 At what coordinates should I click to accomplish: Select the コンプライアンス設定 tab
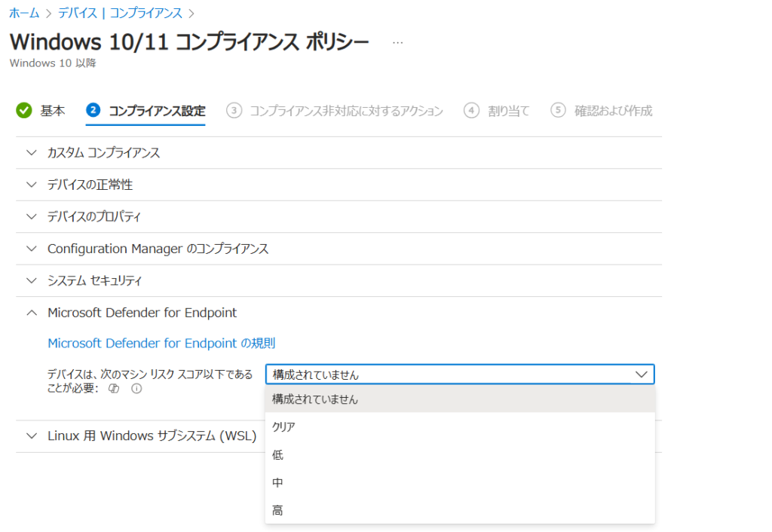(146, 111)
